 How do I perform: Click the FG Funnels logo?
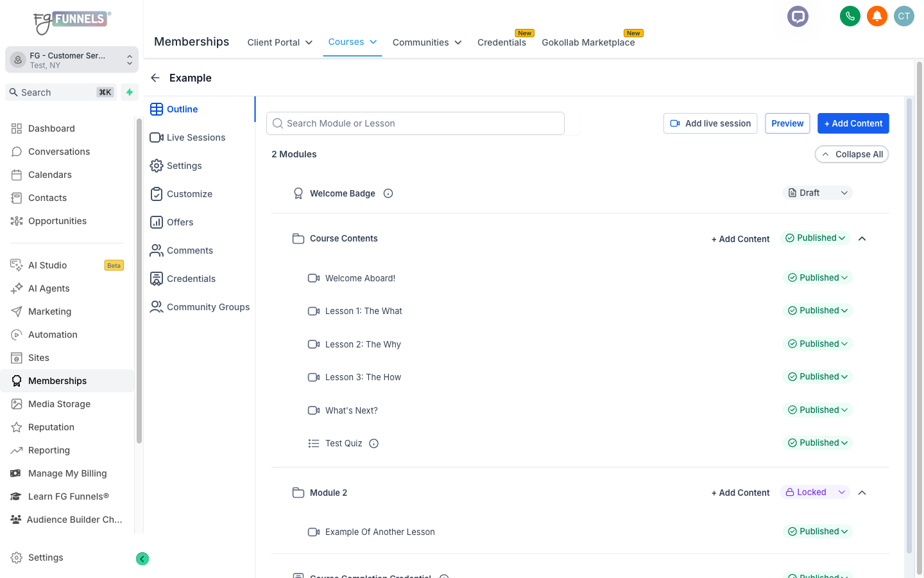coord(72,22)
